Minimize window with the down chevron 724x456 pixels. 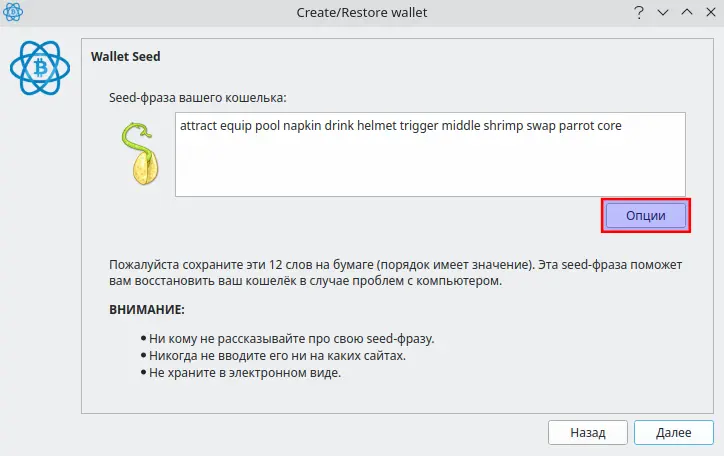663,12
